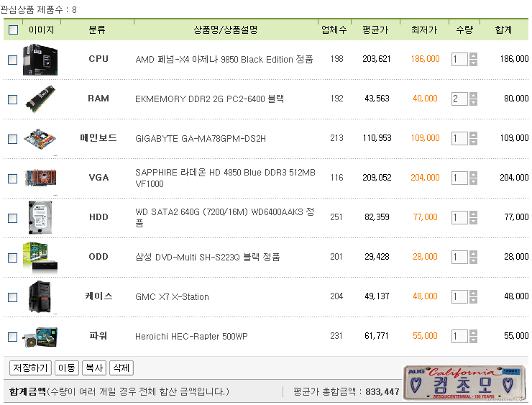Check the HDD row checkbox
The width and height of the screenshot is (532, 405).
[12, 218]
